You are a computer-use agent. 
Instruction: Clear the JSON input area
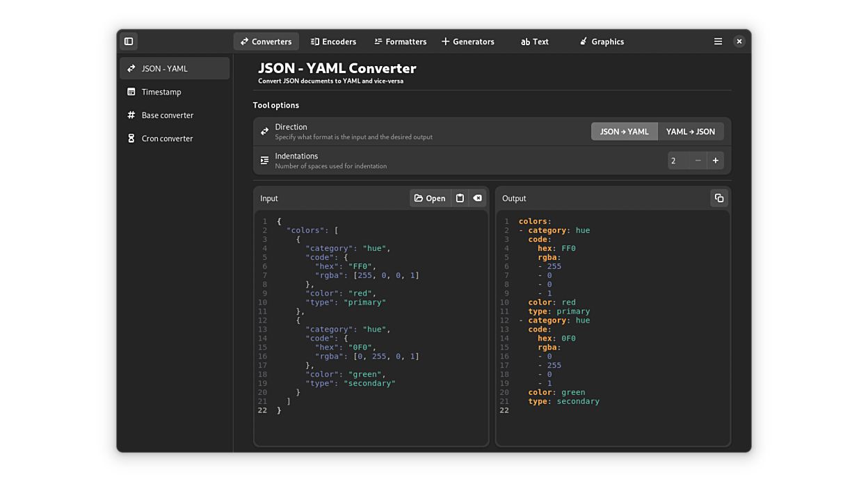pos(478,198)
